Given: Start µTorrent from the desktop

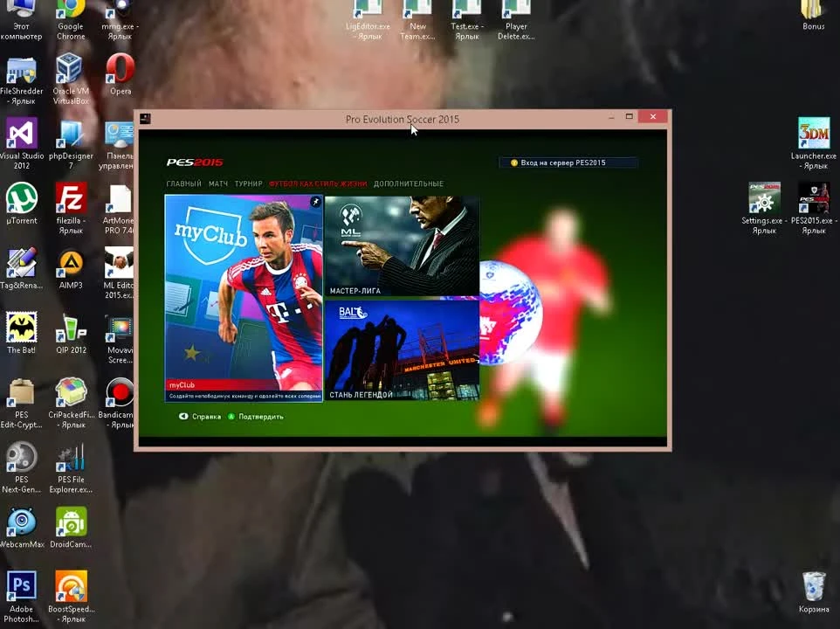Looking at the screenshot, I should point(22,203).
